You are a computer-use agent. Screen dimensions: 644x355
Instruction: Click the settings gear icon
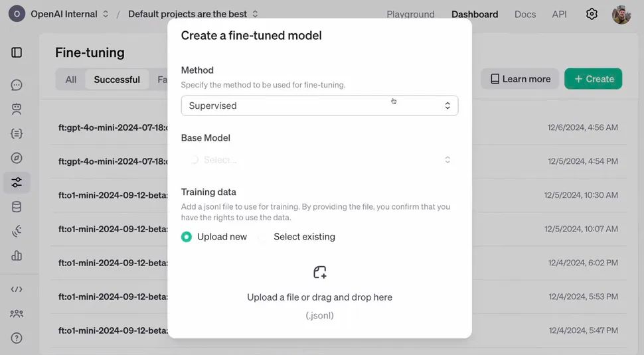pos(592,14)
